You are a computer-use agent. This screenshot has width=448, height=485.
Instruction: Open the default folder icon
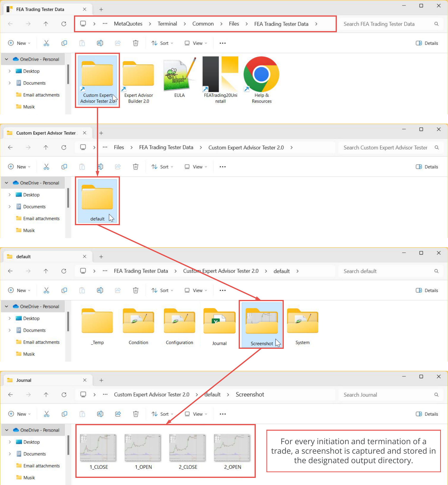[97, 201]
